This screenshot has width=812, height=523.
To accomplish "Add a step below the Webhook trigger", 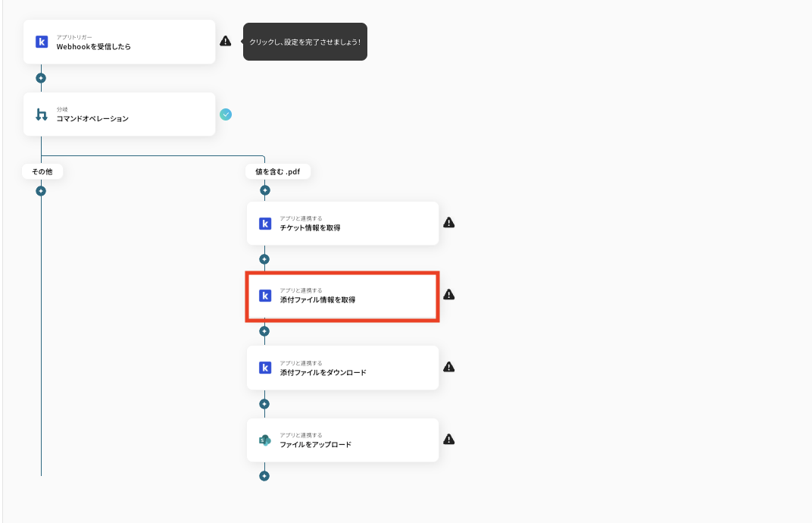I will (x=41, y=78).
